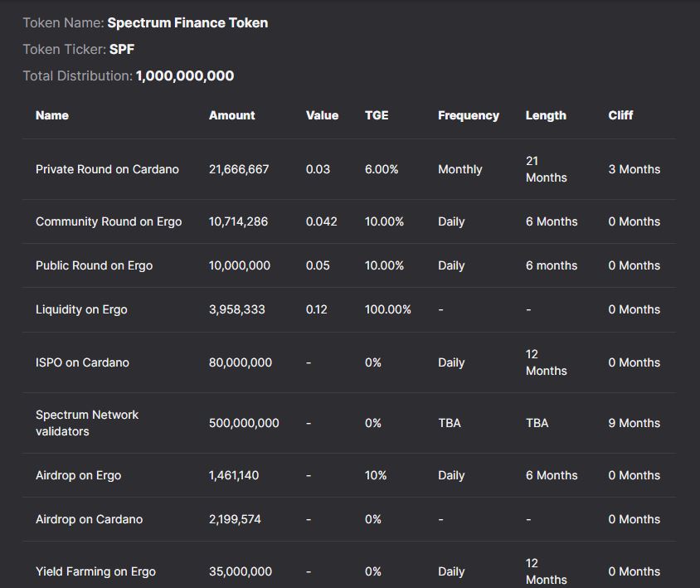700x588 pixels.
Task: Click the TGE column header
Action: 377,115
